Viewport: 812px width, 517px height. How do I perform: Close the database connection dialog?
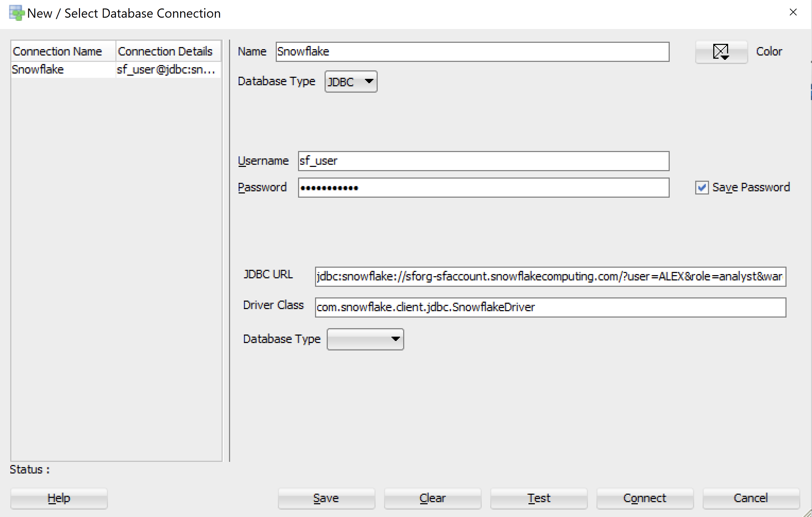point(793,12)
